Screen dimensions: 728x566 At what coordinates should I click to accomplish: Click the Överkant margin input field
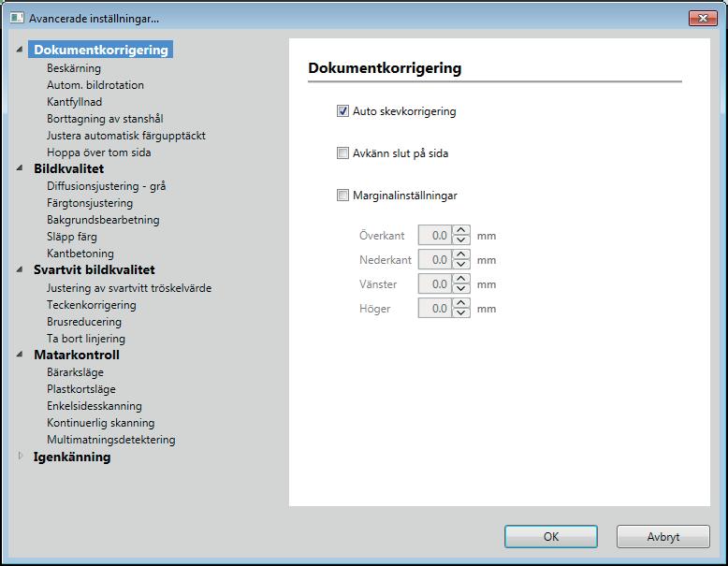coord(435,235)
